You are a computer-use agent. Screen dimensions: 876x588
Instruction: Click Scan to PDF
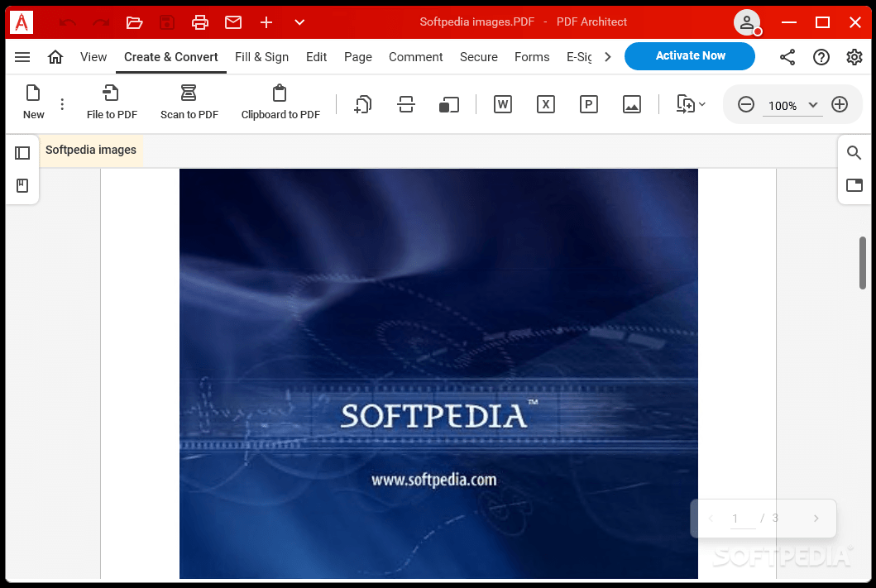click(189, 102)
